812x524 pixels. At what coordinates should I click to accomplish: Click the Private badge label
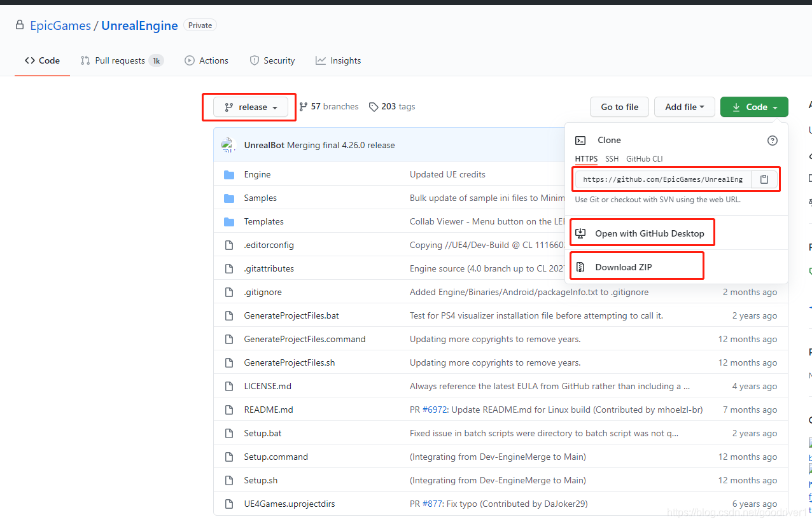pos(200,25)
